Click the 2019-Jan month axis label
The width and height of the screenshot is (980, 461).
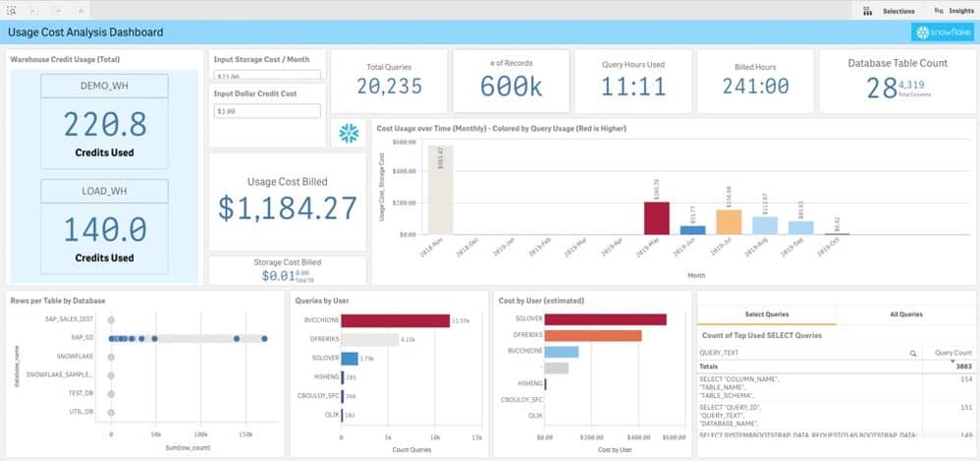(506, 249)
